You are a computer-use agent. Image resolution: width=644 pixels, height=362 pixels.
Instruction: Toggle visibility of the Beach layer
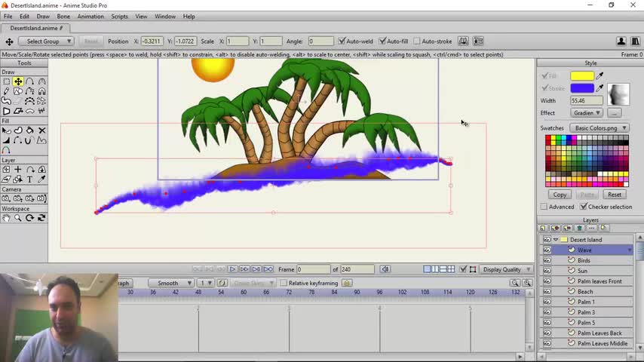(x=547, y=291)
